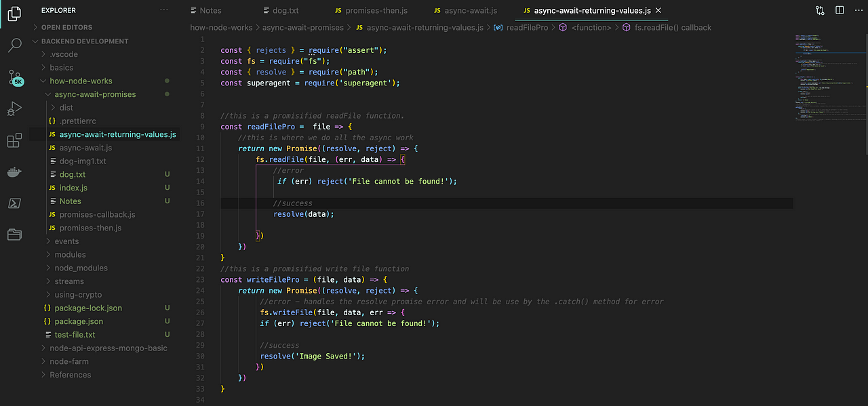868x406 pixels.
Task: Split the editor to the right
Action: 840,10
